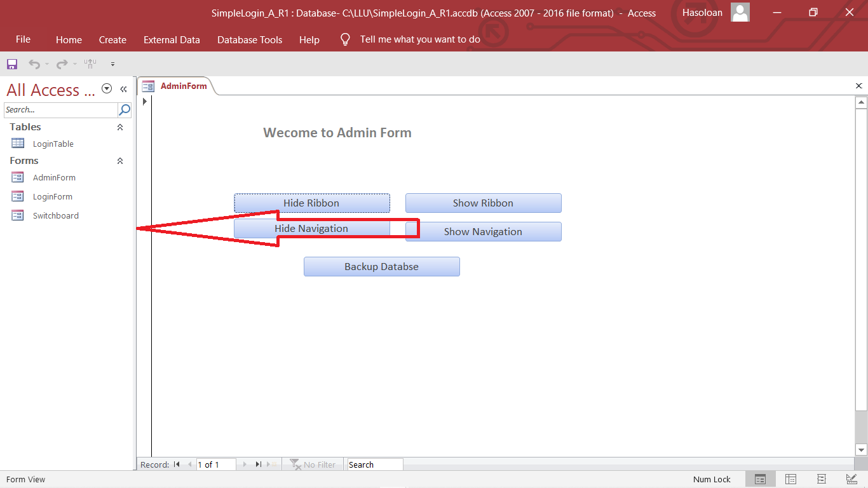Click the Redo arrow icon
This screenshot has height=488, width=868.
click(x=62, y=64)
